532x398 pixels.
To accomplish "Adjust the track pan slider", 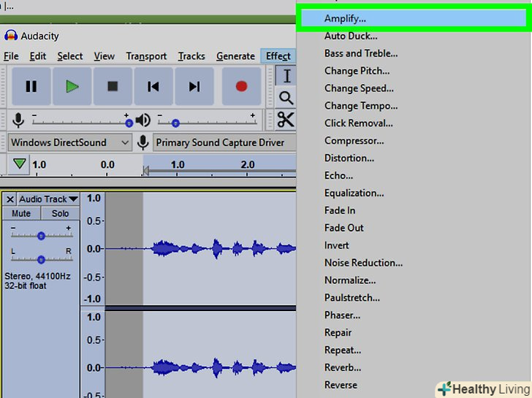I will click(x=41, y=259).
